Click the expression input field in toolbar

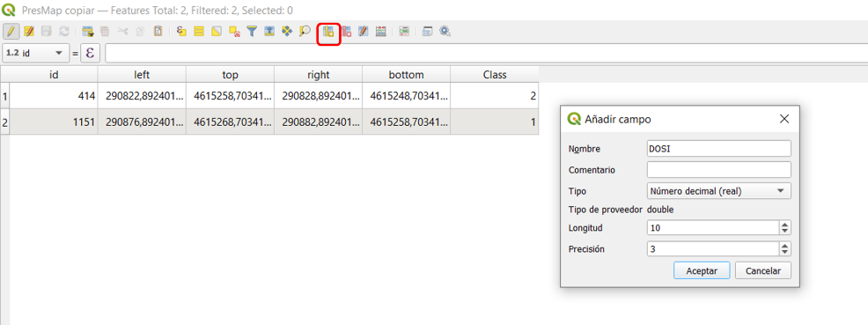486,54
